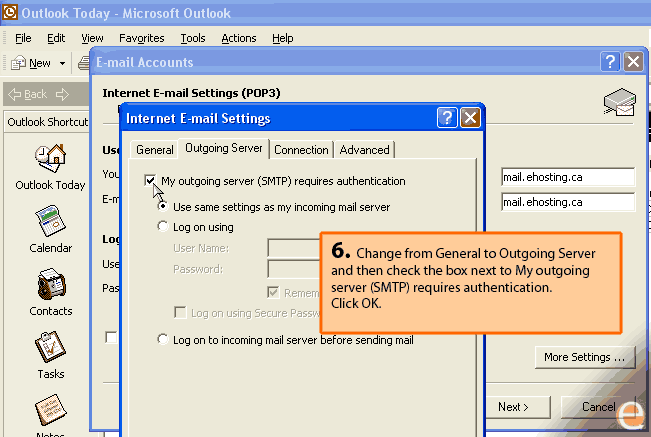
Task: Click the Next button
Action: [512, 407]
